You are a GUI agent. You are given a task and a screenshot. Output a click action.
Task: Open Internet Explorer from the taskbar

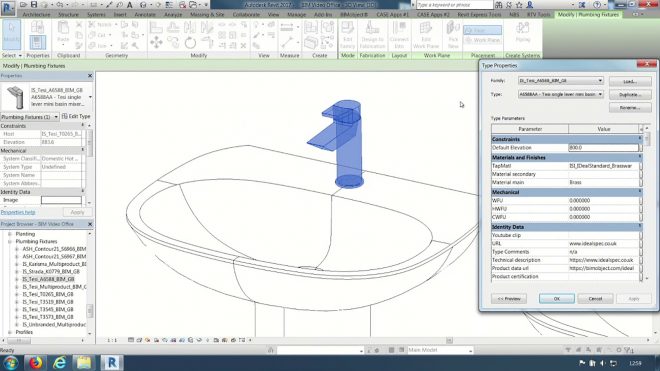coord(60,363)
